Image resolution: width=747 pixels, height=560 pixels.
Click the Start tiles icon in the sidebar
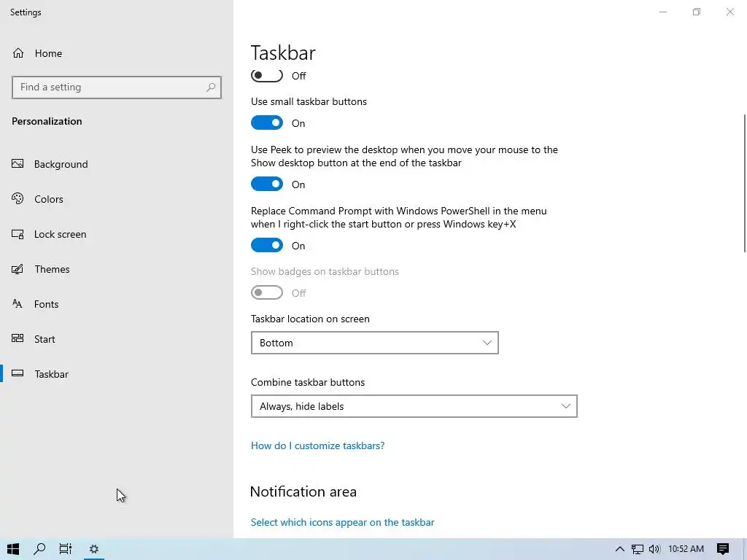click(18, 338)
